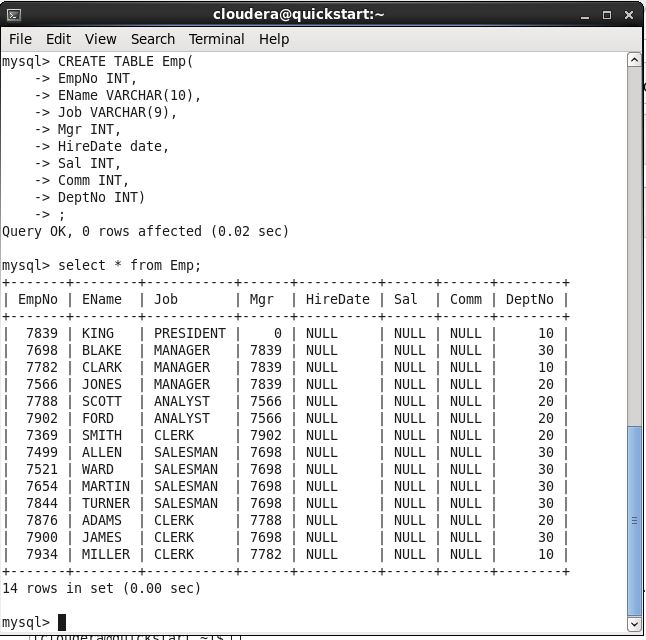646x640 pixels.
Task: Click the line 'Job VARCHAR(9),'
Action: pyautogui.click(x=117, y=113)
